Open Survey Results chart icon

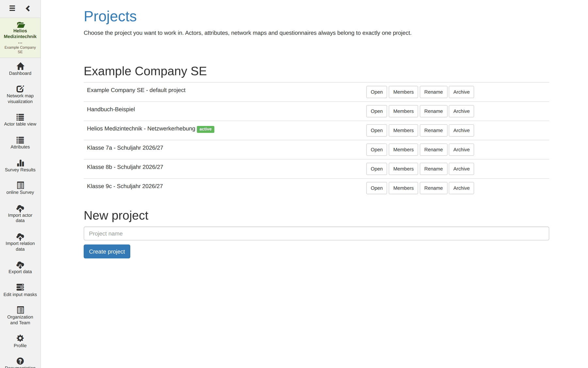pyautogui.click(x=20, y=163)
